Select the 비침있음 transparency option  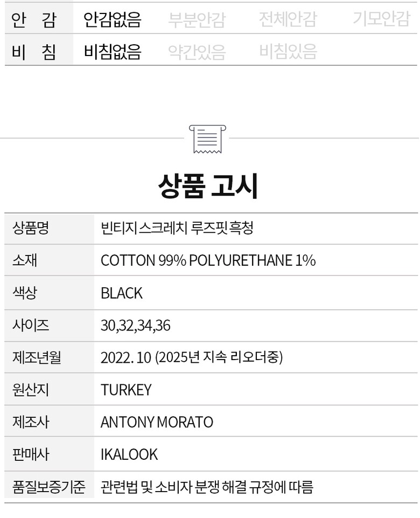(x=288, y=52)
